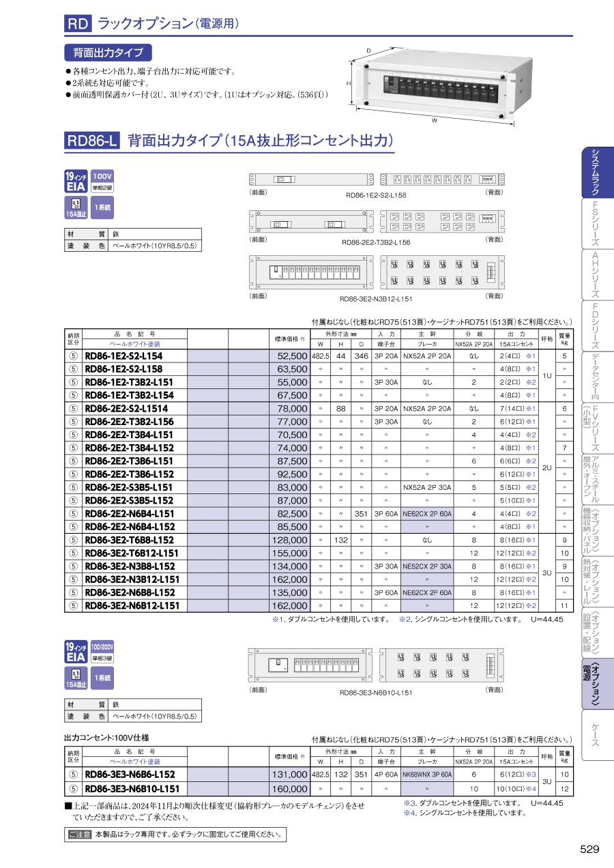Click the 52,500 price in the first row
The height and width of the screenshot is (868, 614).
click(292, 356)
